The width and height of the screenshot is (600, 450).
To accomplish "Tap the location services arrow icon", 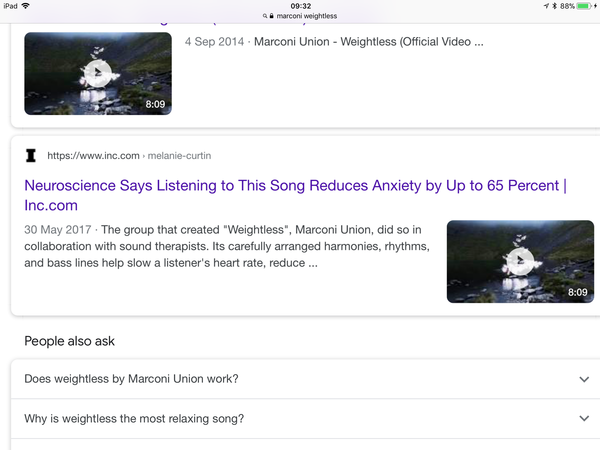I will pyautogui.click(x=546, y=6).
